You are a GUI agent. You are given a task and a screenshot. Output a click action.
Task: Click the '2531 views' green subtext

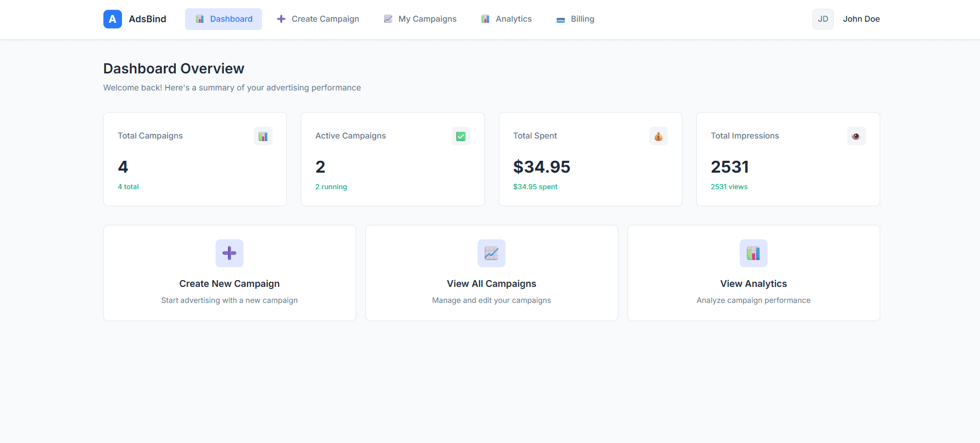click(x=729, y=187)
